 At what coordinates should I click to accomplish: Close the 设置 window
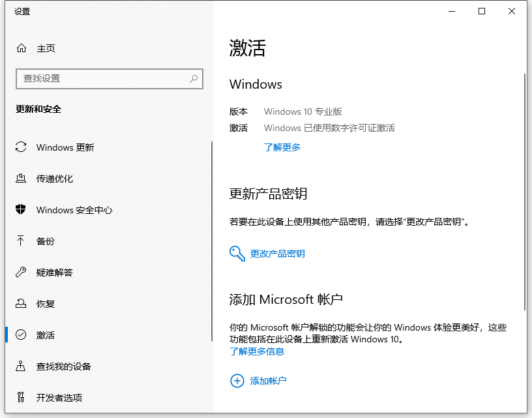tap(512, 11)
